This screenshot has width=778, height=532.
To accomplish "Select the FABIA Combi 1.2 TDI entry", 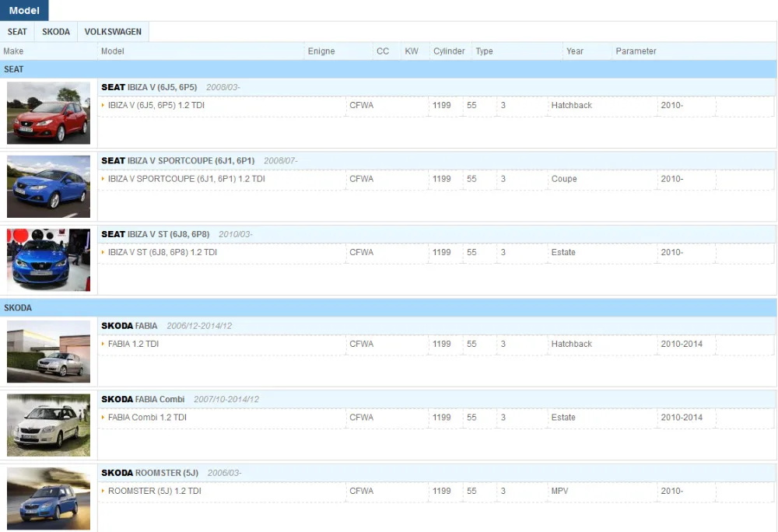I will pyautogui.click(x=147, y=417).
